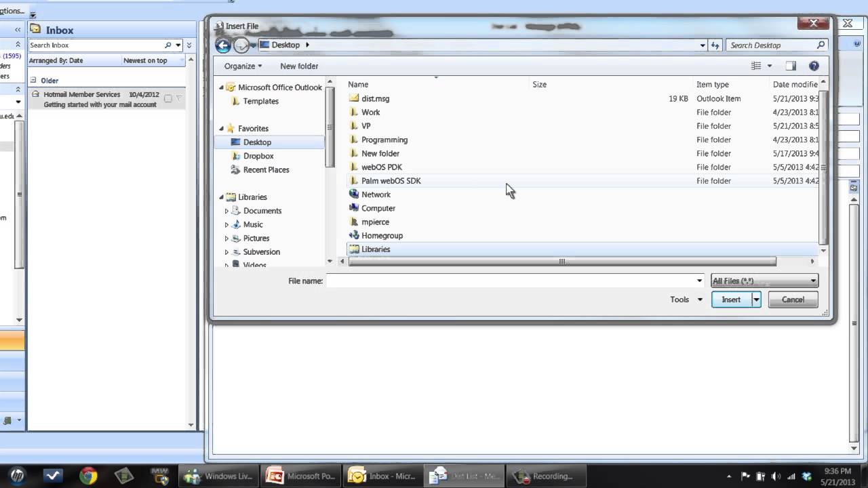Open Help with the question mark icon
This screenshot has height=488, width=868.
tap(814, 66)
